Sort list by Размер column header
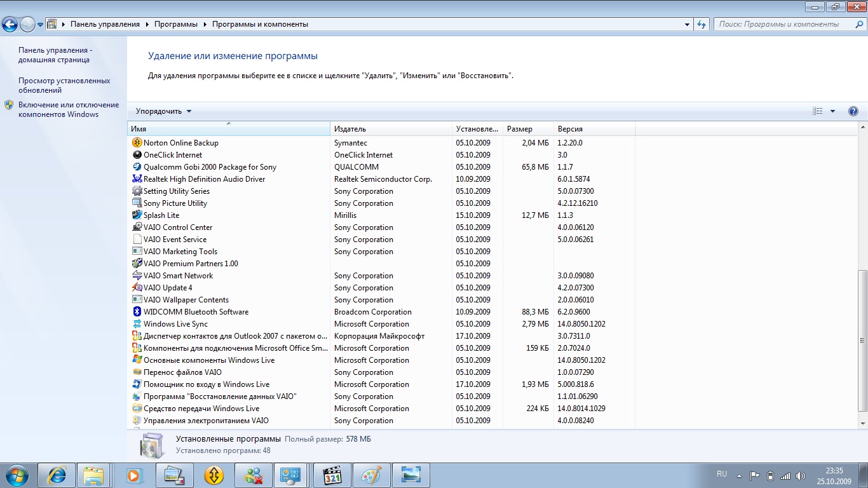The width and height of the screenshot is (868, 488). click(528, 129)
